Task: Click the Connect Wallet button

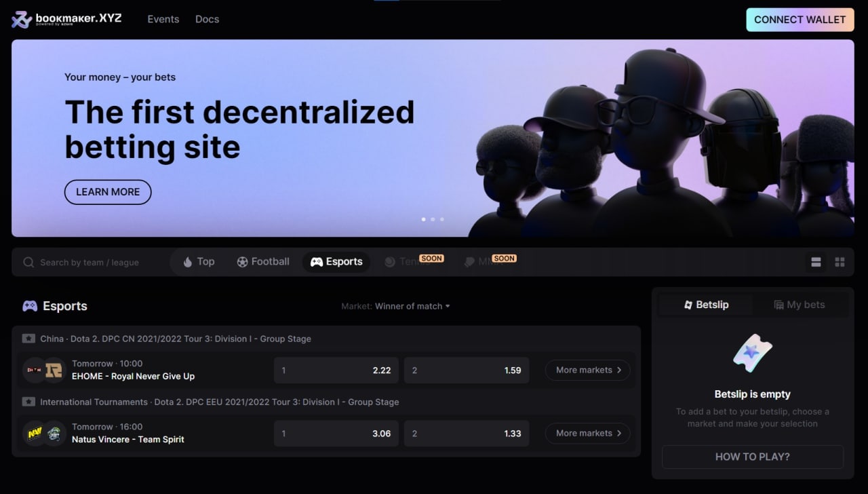Action: (800, 20)
